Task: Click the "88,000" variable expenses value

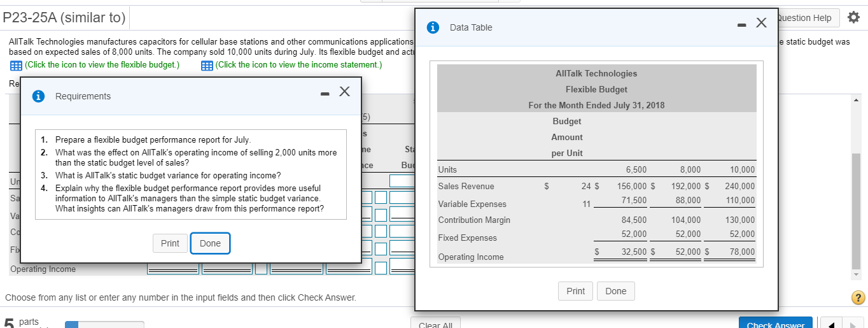Action: 688,201
